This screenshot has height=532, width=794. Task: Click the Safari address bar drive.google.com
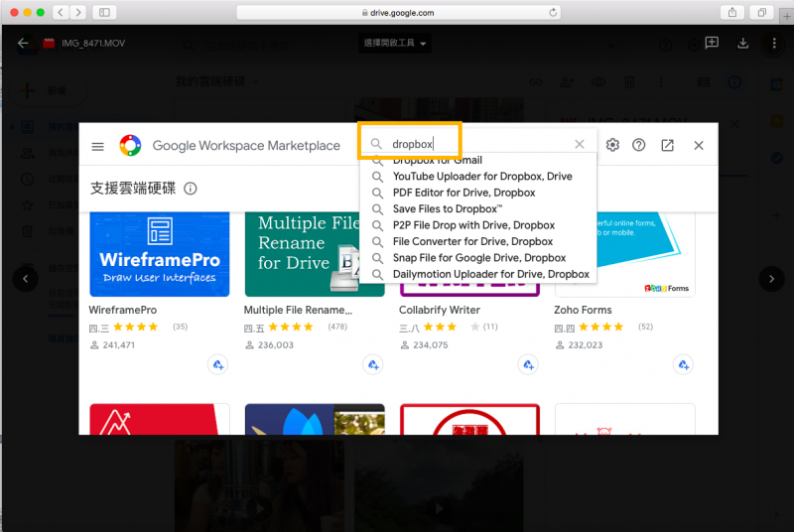pyautogui.click(x=399, y=13)
